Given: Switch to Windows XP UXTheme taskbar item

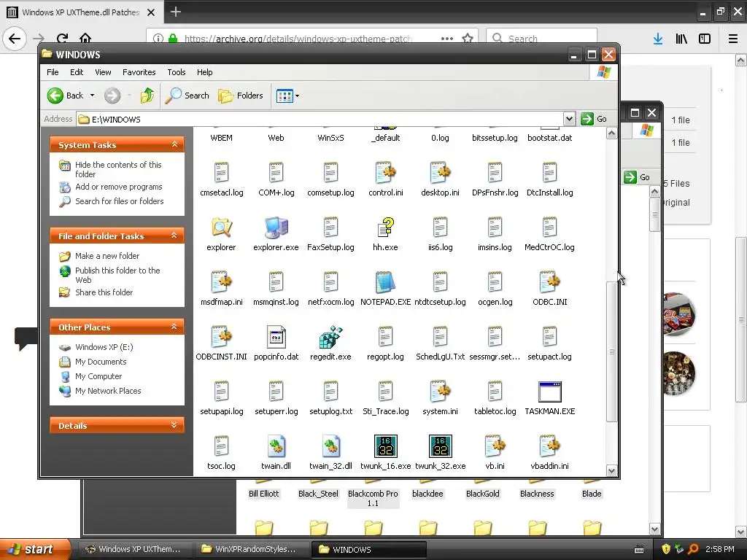Looking at the screenshot, I should pos(135,549).
